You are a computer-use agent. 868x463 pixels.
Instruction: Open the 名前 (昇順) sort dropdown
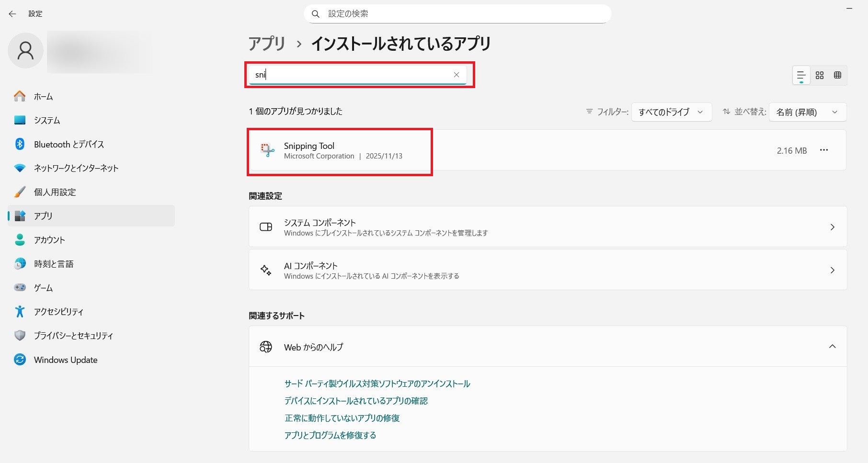point(807,112)
